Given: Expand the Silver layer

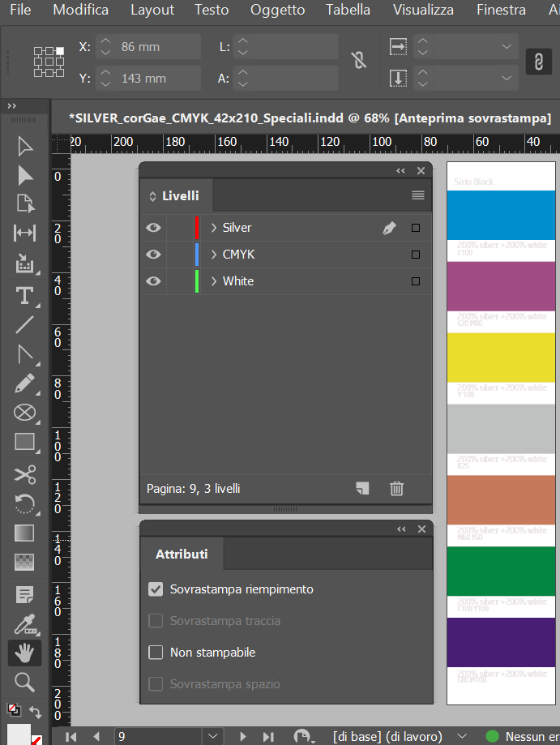Looking at the screenshot, I should [214, 228].
